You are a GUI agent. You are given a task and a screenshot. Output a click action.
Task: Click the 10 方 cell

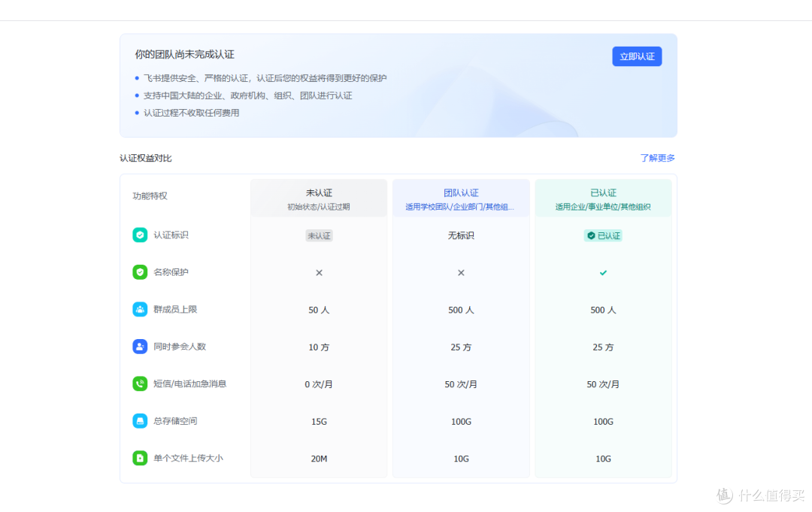[319, 347]
